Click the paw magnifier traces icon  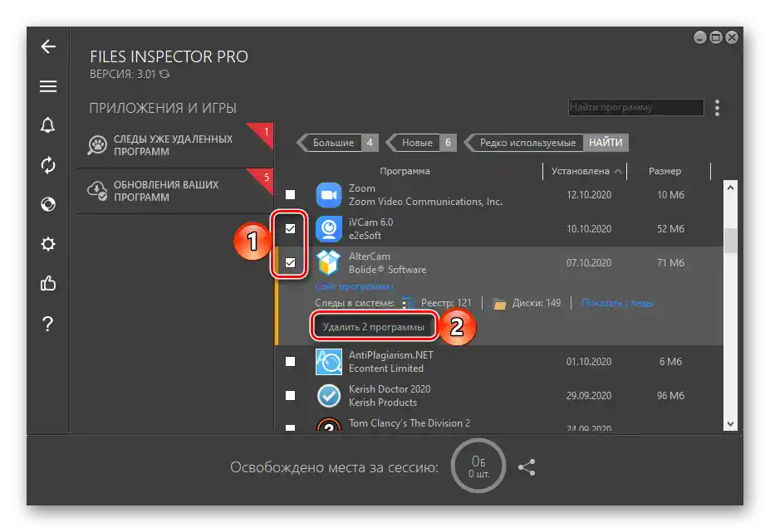click(97, 145)
